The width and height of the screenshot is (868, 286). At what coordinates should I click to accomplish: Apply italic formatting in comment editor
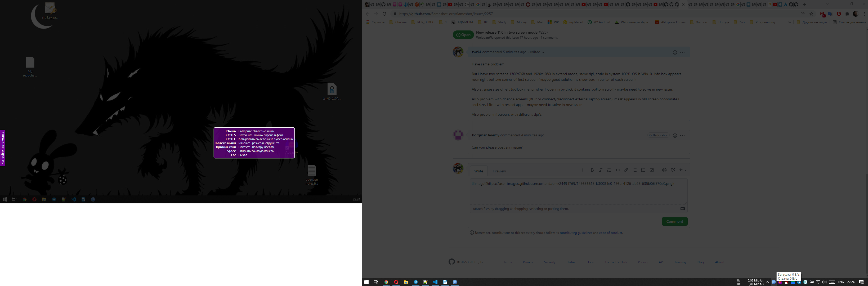tap(601, 170)
